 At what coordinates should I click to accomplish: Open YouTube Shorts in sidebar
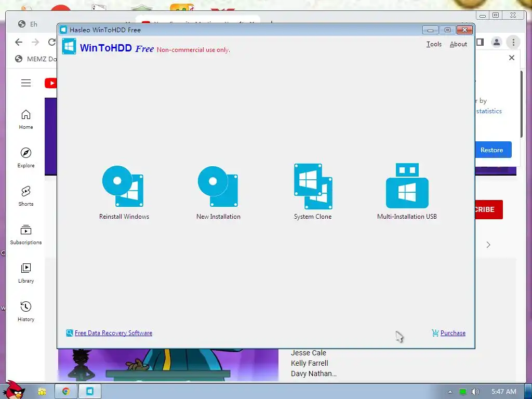[26, 196]
